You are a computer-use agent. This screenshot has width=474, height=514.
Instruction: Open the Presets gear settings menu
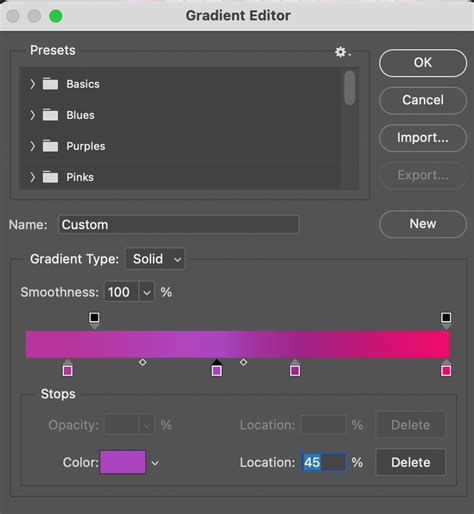[x=342, y=52]
